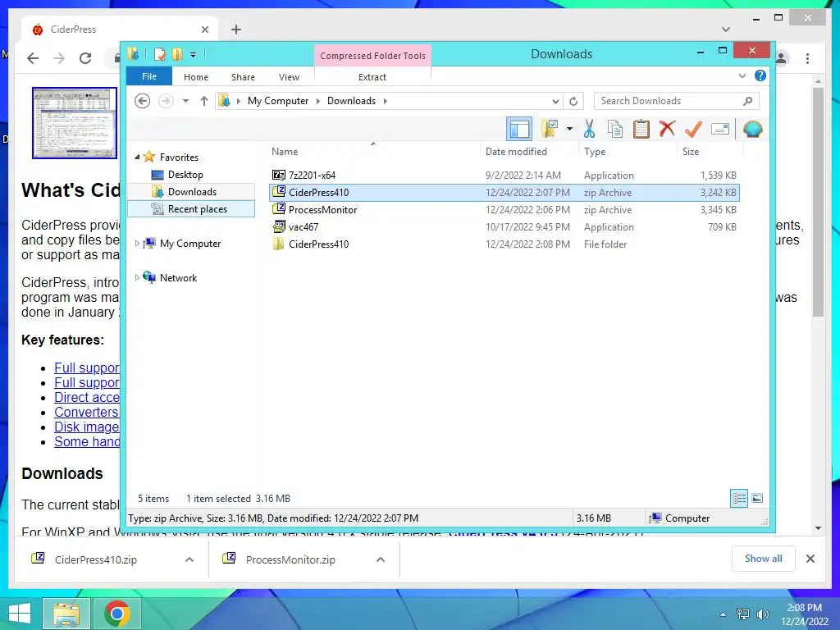Image resolution: width=840 pixels, height=630 pixels.
Task: Refresh the Downloads folder view
Action: pos(573,101)
